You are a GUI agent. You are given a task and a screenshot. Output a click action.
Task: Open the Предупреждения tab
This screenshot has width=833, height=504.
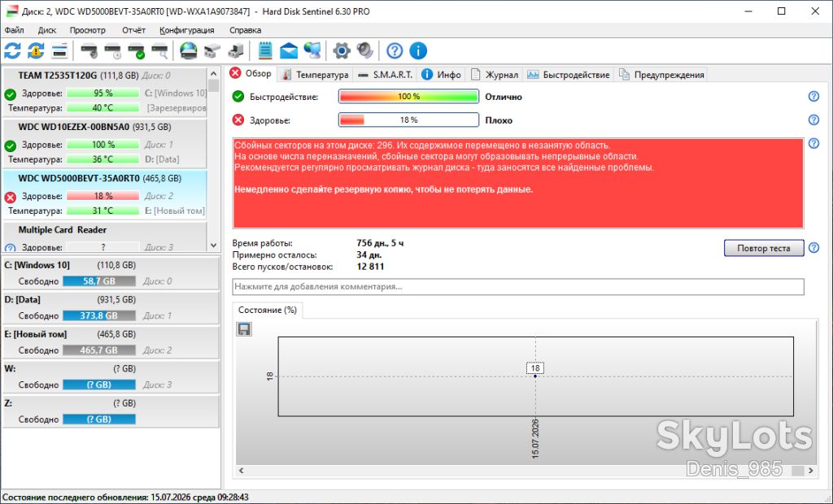662,75
